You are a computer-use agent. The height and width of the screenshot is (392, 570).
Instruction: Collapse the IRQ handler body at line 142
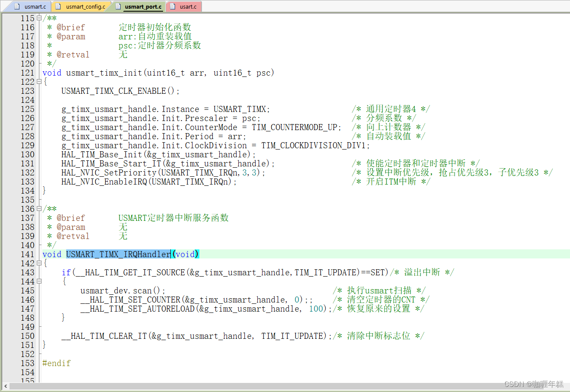click(x=39, y=263)
